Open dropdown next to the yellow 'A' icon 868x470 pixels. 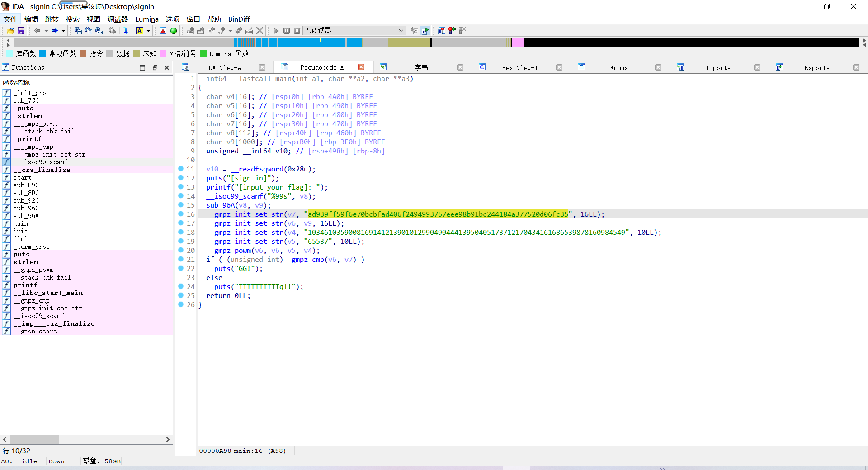point(148,31)
